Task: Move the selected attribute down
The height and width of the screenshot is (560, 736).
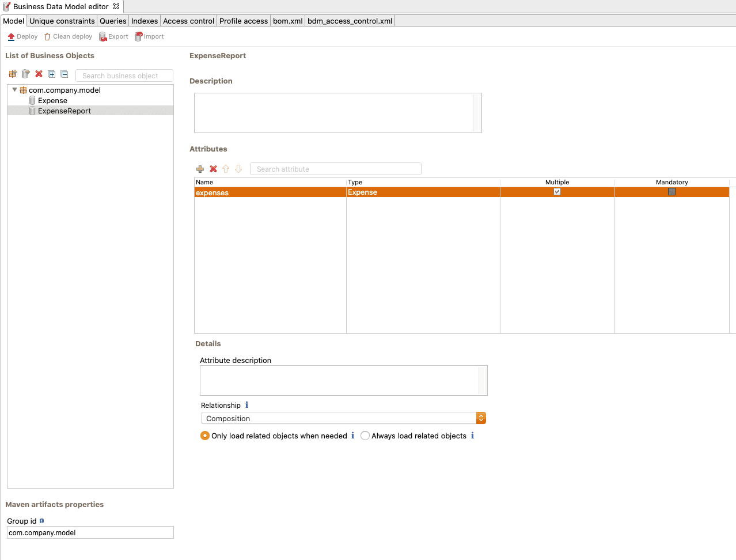Action: click(238, 169)
